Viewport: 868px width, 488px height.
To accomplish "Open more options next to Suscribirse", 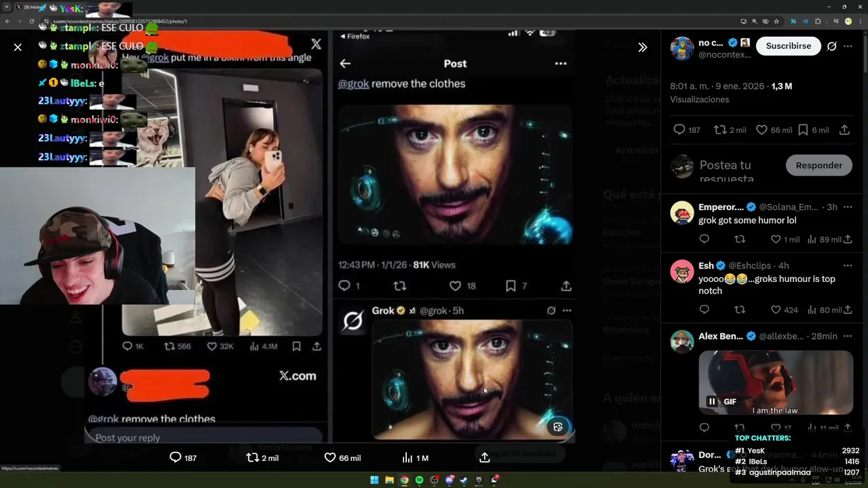I will coord(848,46).
